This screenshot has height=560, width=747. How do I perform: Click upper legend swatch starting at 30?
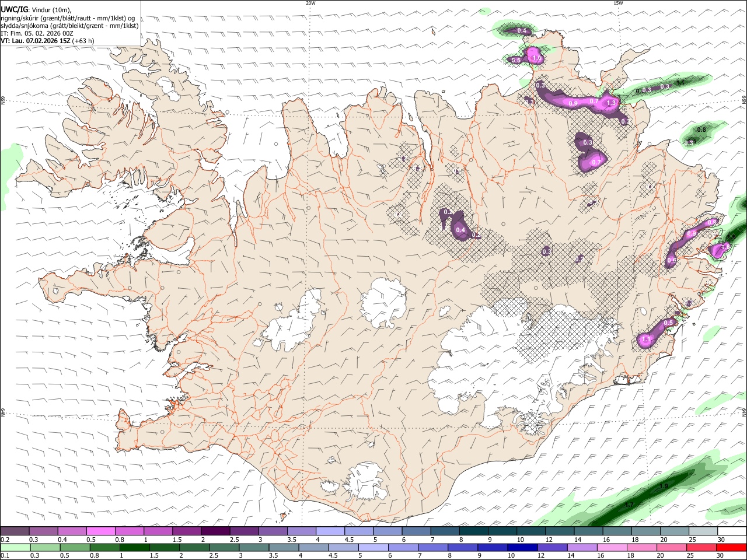(732, 531)
